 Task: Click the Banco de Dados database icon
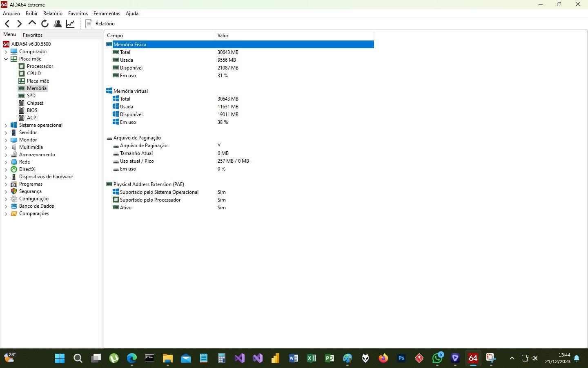pyautogui.click(x=14, y=206)
